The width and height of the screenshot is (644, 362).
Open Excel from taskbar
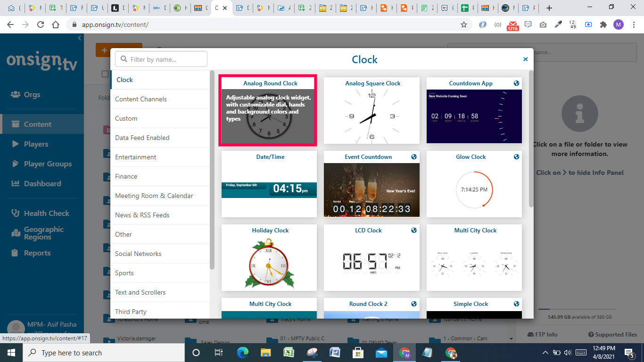[289, 353]
